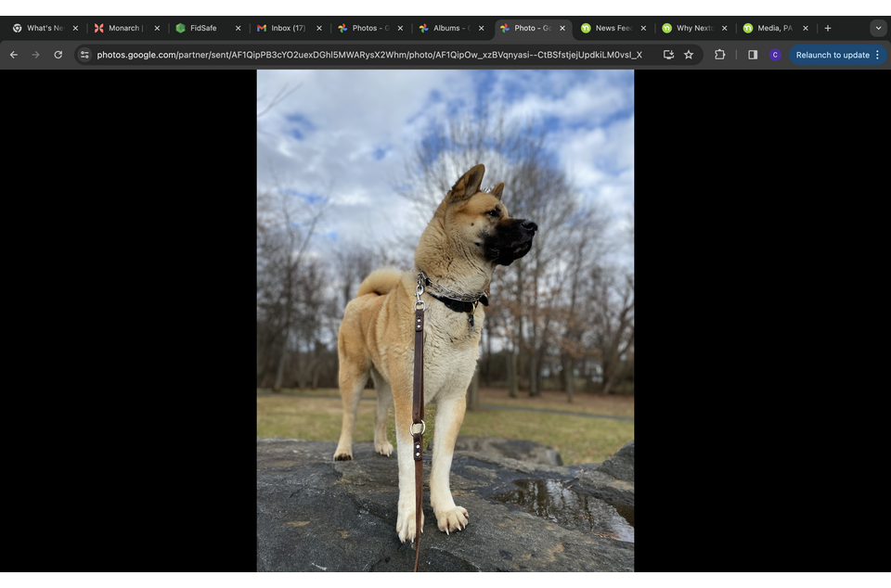Toggle the browser side panel

(x=753, y=55)
